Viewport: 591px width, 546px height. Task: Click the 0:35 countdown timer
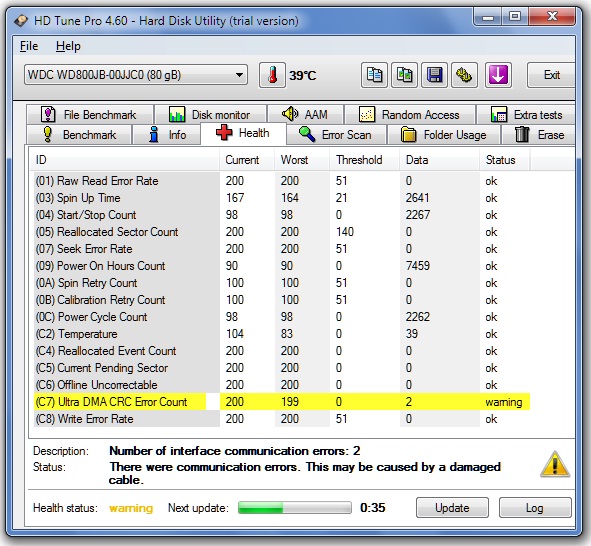pos(372,508)
